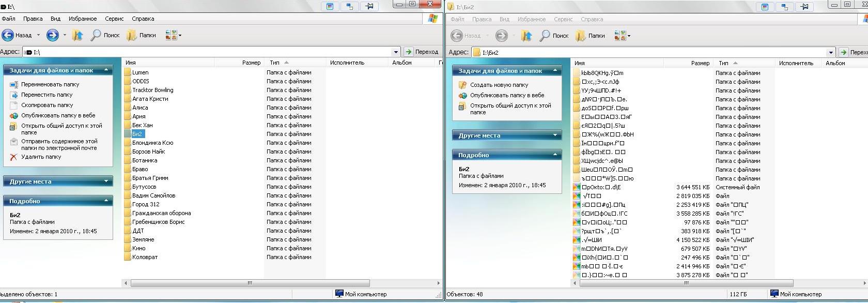Click the Системный файл type cell
The height and width of the screenshot is (303, 868).
(x=738, y=187)
